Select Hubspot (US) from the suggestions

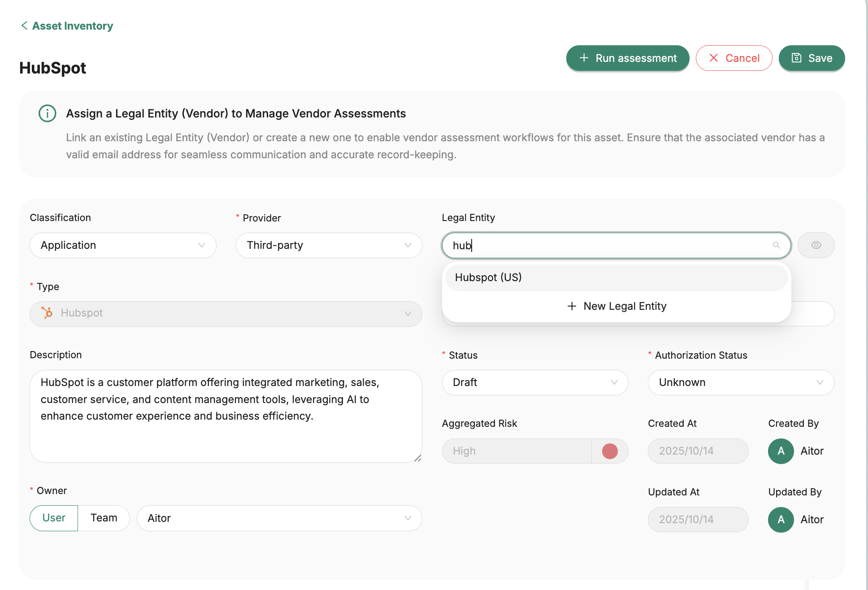click(x=616, y=278)
